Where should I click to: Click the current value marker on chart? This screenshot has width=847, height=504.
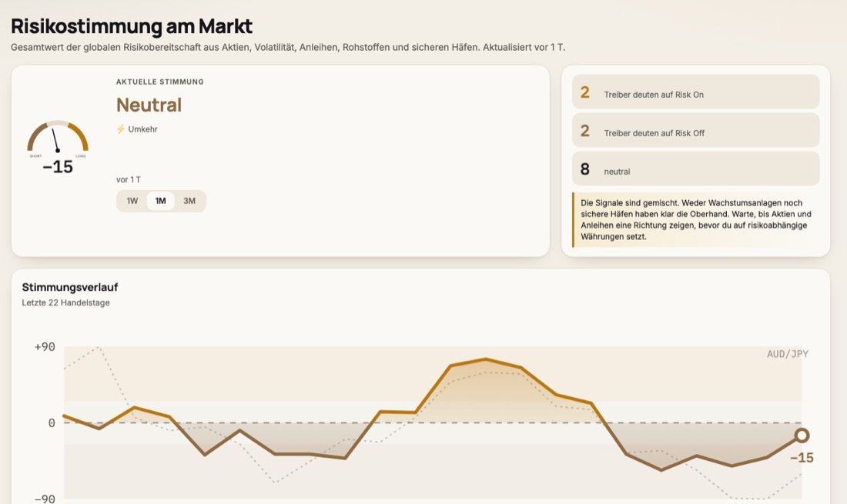tap(802, 435)
